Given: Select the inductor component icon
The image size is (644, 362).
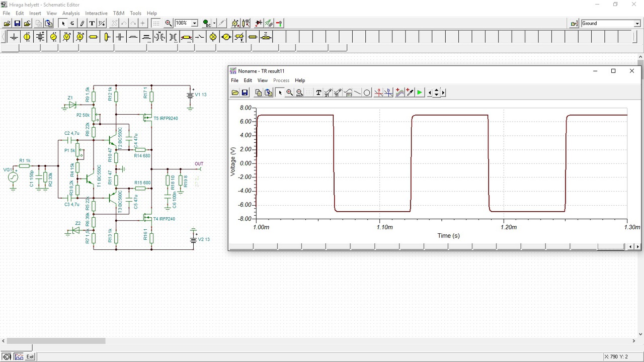Looking at the screenshot, I should 133,37.
